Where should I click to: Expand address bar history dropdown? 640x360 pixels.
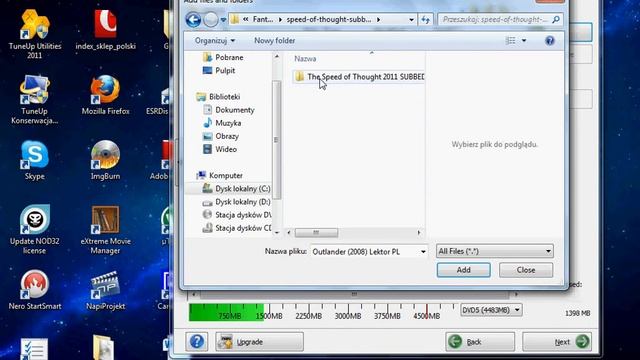coord(411,19)
